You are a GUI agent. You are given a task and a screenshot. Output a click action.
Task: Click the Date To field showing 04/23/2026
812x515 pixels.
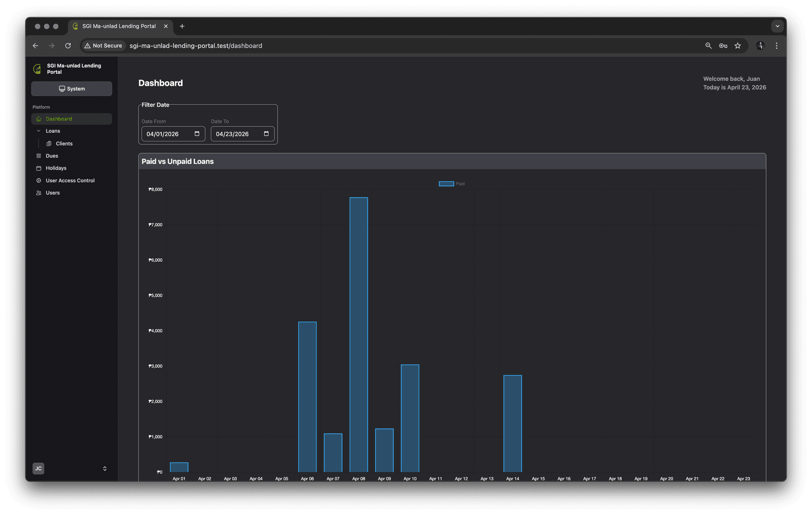[243, 134]
